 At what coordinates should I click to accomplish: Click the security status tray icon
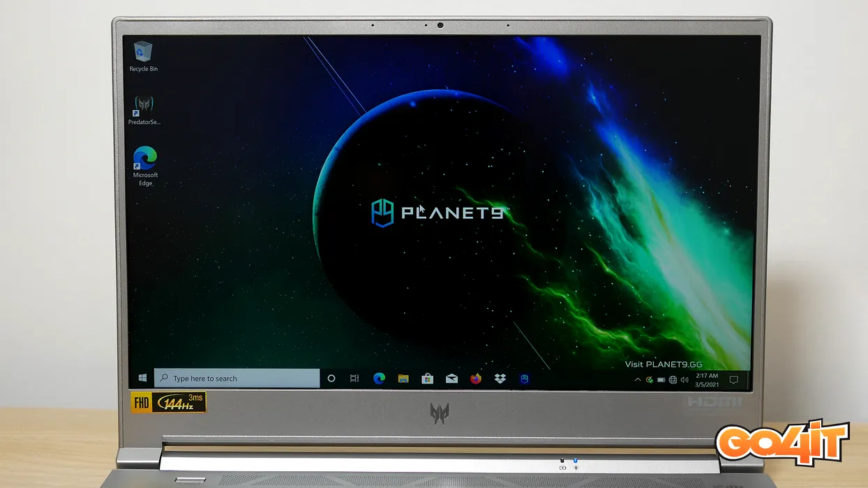[x=649, y=380]
